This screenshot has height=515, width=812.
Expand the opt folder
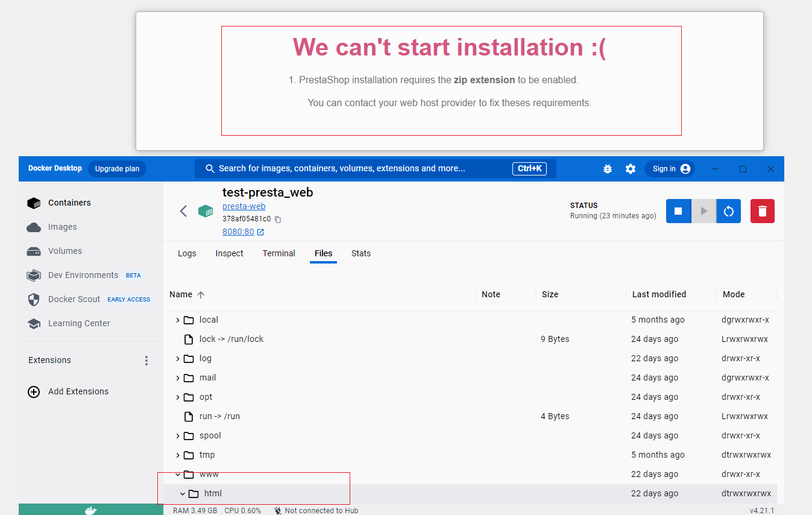coord(178,397)
